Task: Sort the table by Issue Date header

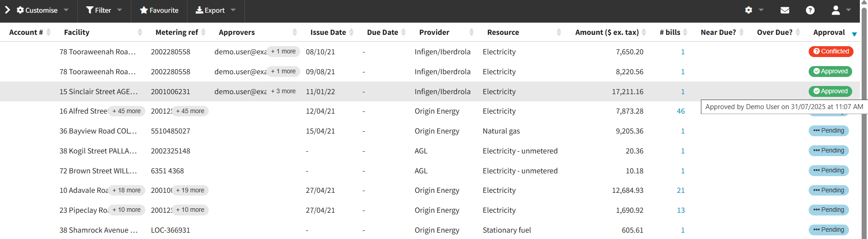Action: pos(328,32)
